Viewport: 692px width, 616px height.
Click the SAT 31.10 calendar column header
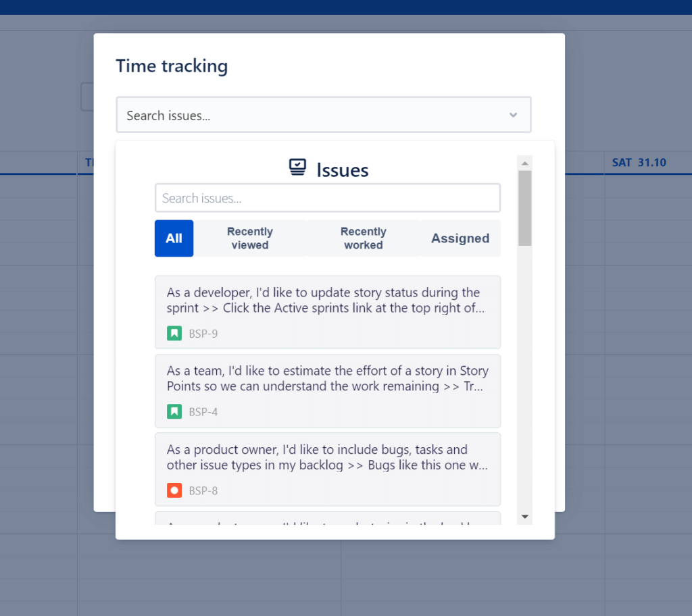(639, 162)
